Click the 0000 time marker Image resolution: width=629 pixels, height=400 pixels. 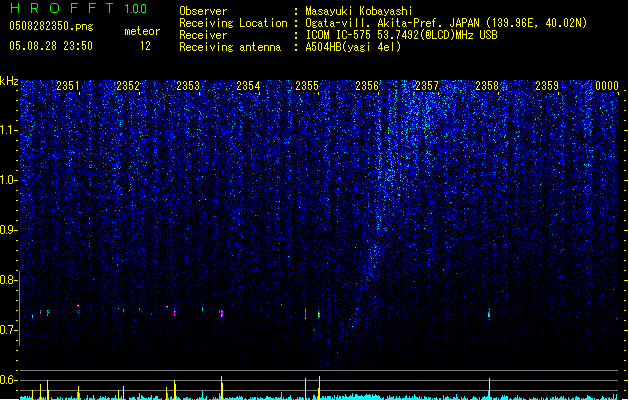click(607, 86)
